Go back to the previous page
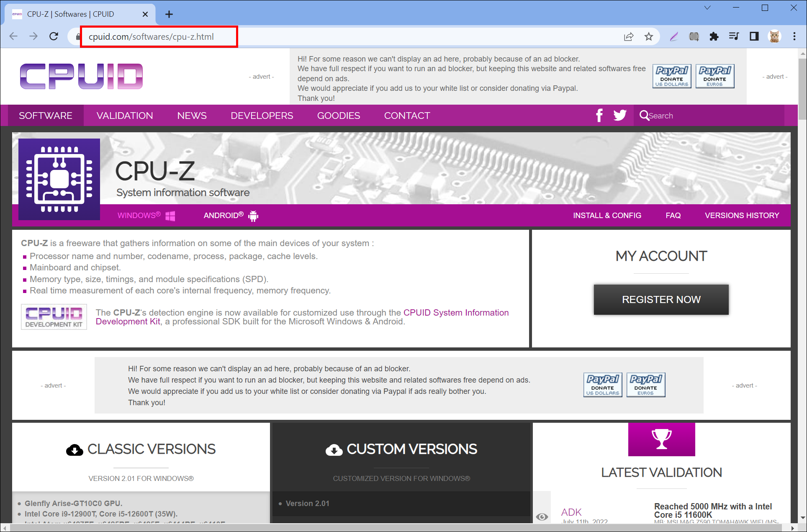807x532 pixels. point(13,36)
